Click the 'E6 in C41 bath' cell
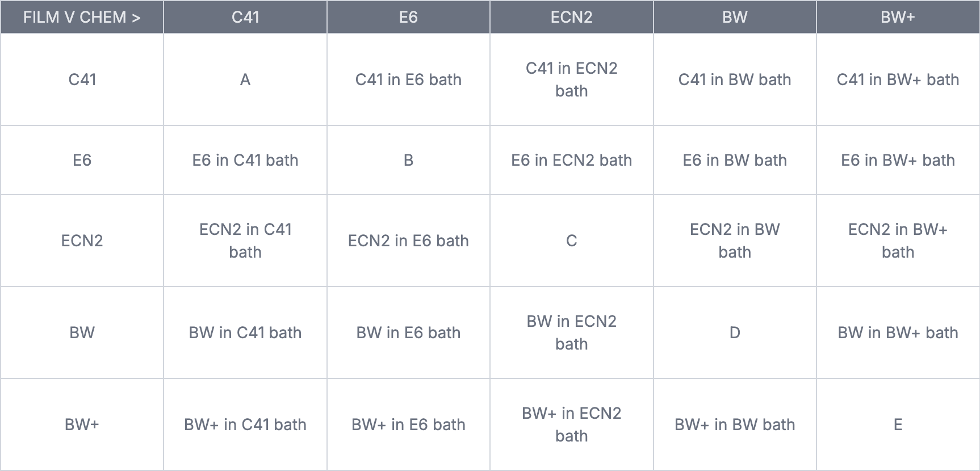The height and width of the screenshot is (471, 980). click(x=245, y=160)
